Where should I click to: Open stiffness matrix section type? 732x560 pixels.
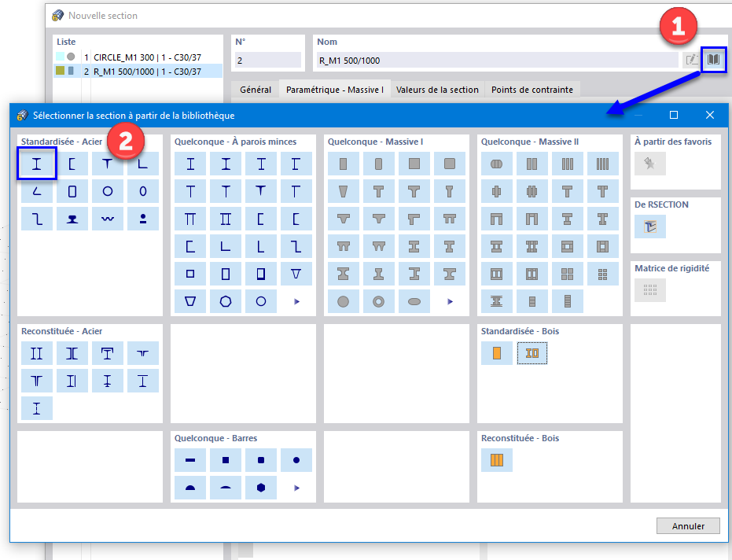(x=649, y=290)
